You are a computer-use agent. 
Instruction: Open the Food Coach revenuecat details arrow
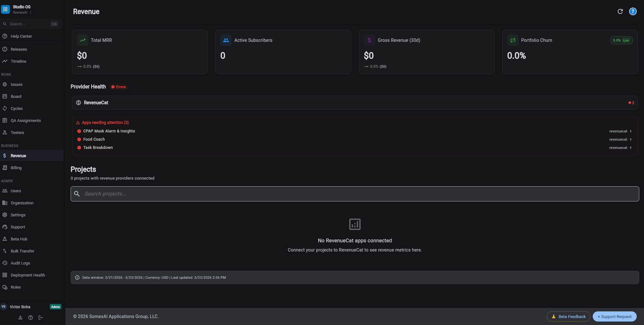point(631,139)
